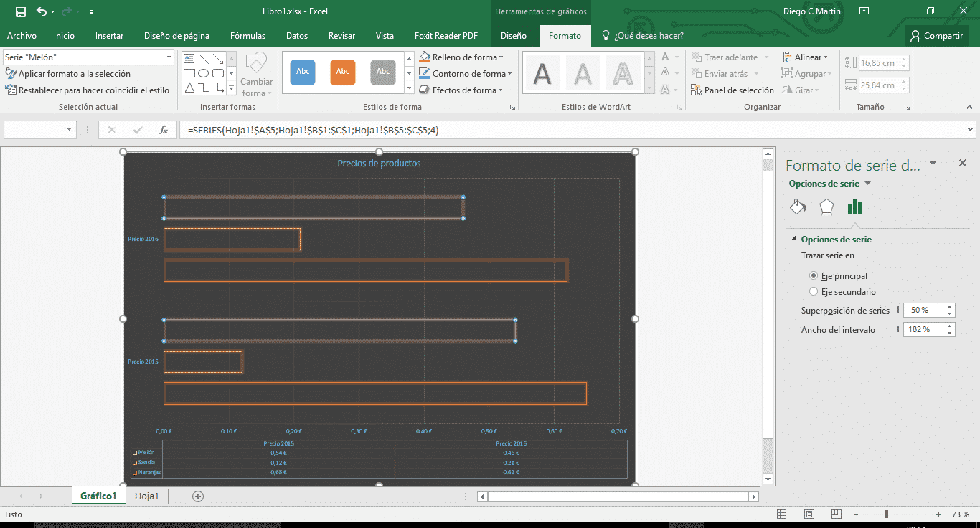The height and width of the screenshot is (528, 980).
Task: Open the Hoja1 sheet tab
Action: (x=146, y=496)
